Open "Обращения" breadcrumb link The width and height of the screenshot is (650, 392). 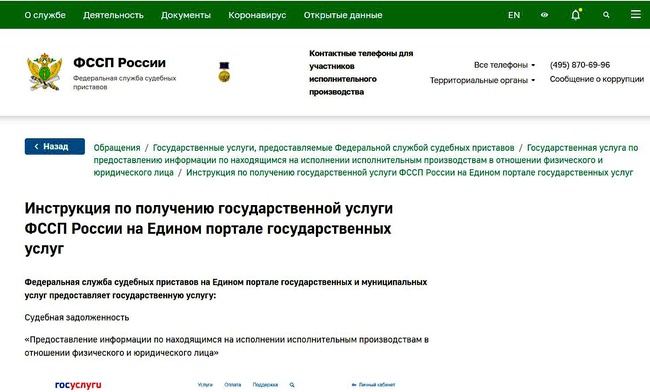click(117, 148)
